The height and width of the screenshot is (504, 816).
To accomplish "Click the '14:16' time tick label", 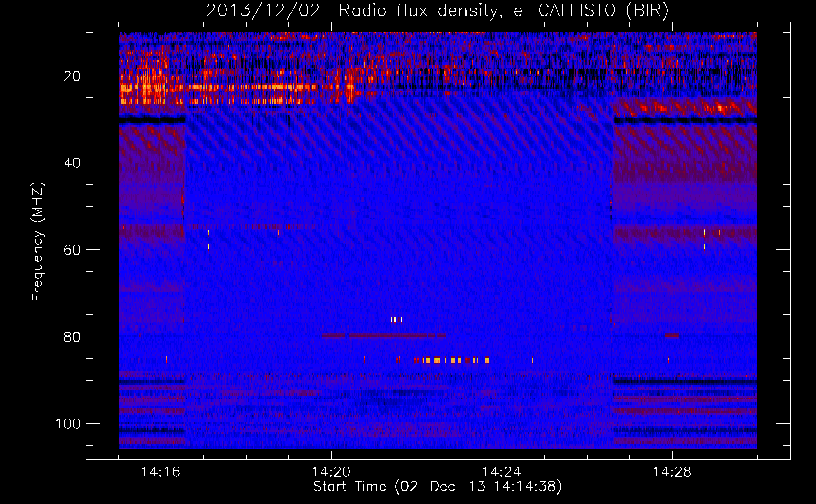I will click(x=161, y=472).
